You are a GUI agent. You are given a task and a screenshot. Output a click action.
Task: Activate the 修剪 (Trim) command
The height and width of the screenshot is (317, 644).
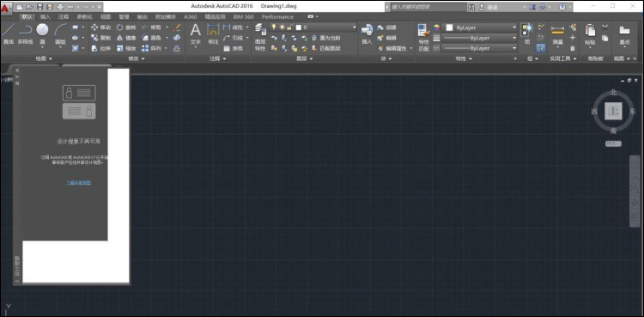pos(151,27)
